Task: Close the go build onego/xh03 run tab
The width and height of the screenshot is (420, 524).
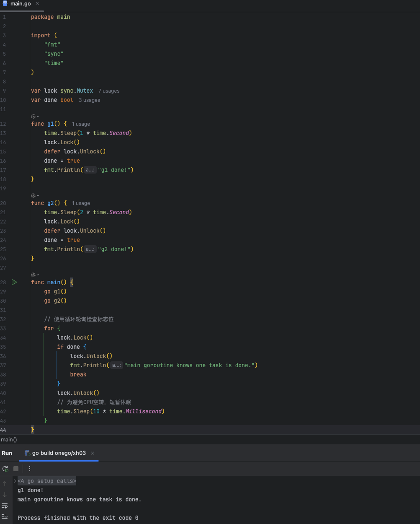Action: pos(93,453)
